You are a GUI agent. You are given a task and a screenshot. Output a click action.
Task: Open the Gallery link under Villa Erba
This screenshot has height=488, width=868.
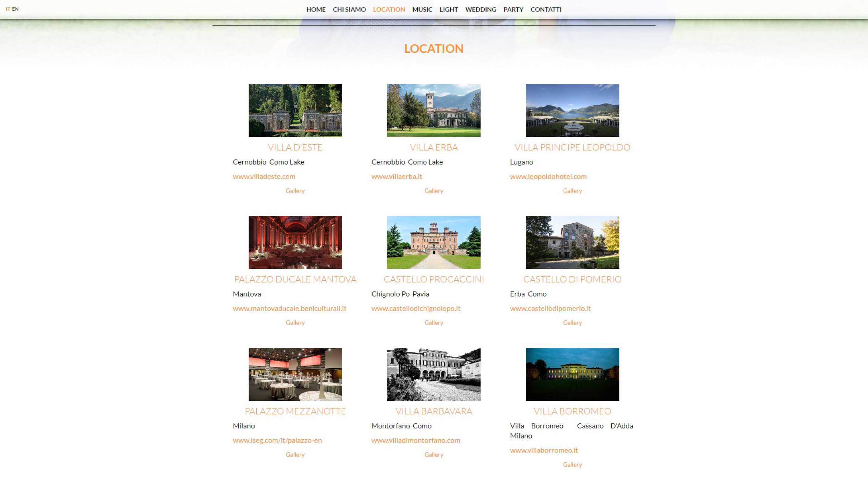coord(434,191)
